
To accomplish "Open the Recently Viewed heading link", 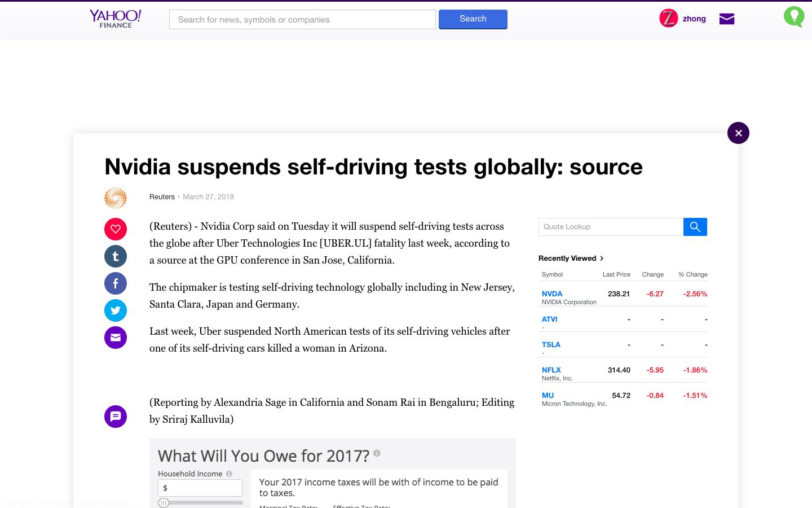I will click(567, 259).
